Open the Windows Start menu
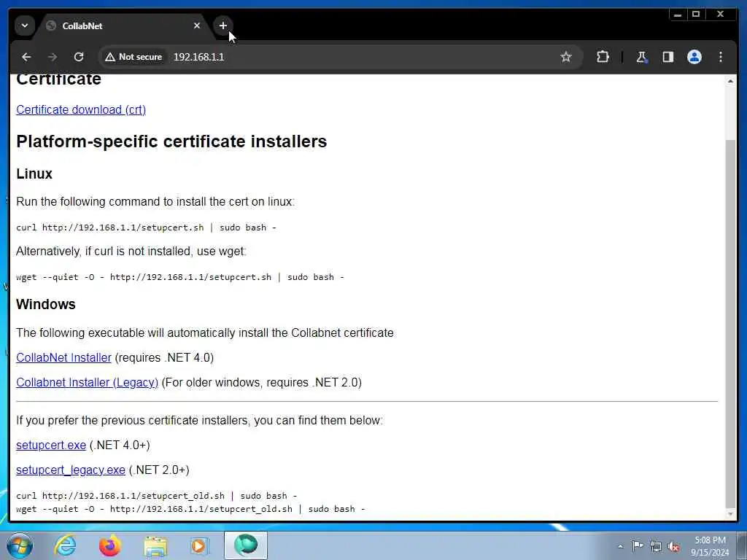The height and width of the screenshot is (560, 747). pyautogui.click(x=20, y=545)
